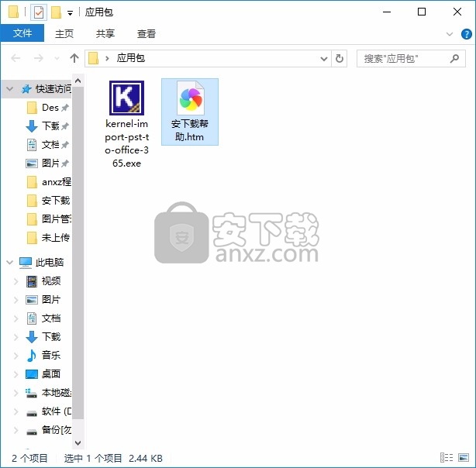This screenshot has height=468, width=476.
Task: Click the properties quick access icon
Action: (x=39, y=12)
